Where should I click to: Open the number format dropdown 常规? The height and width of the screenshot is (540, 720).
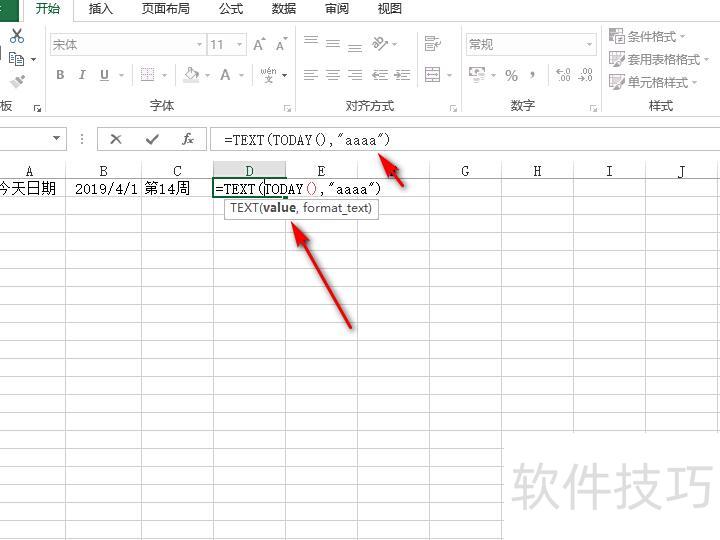pyautogui.click(x=589, y=45)
